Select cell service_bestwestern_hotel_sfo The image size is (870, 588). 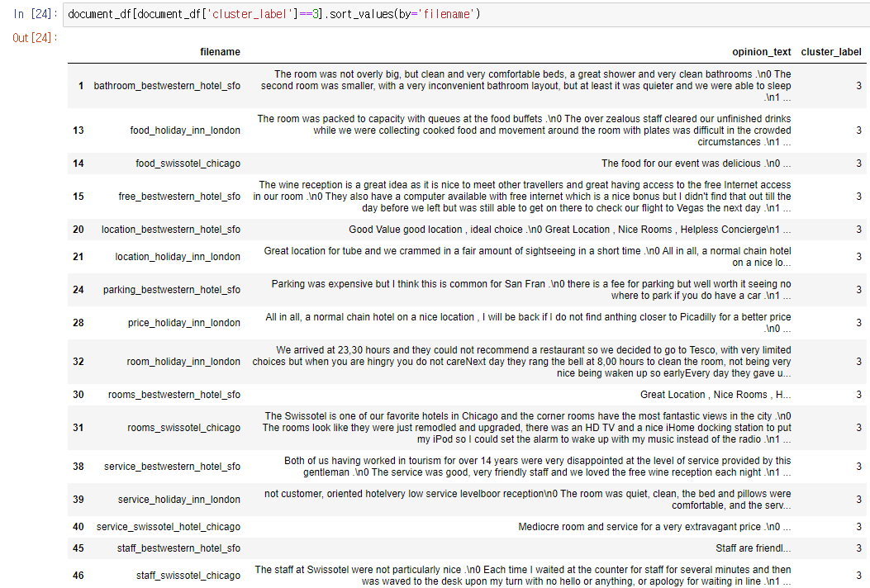pyautogui.click(x=172, y=467)
